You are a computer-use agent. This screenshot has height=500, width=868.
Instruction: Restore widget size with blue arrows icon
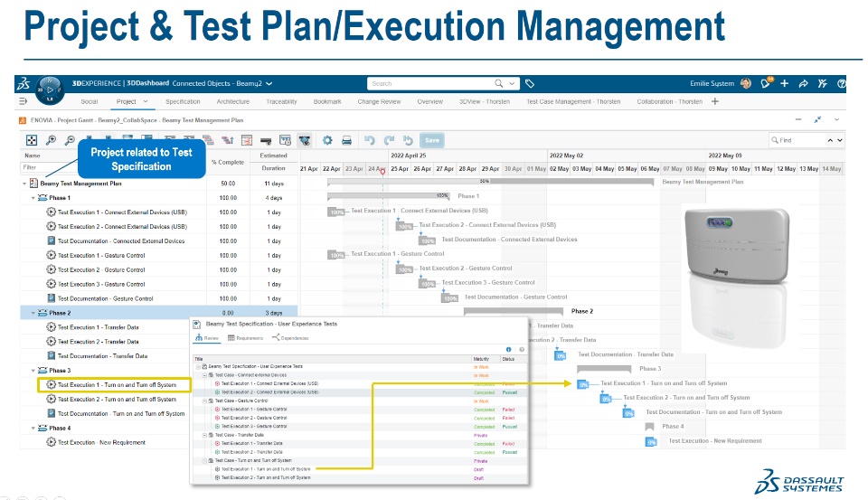(x=817, y=119)
